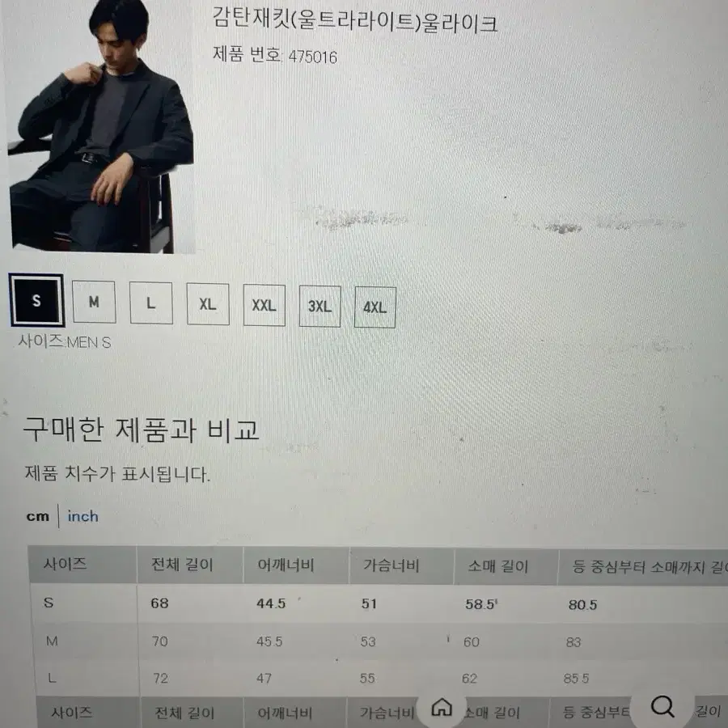Image resolution: width=728 pixels, height=728 pixels.
Task: Select size L button
Action: click(151, 303)
